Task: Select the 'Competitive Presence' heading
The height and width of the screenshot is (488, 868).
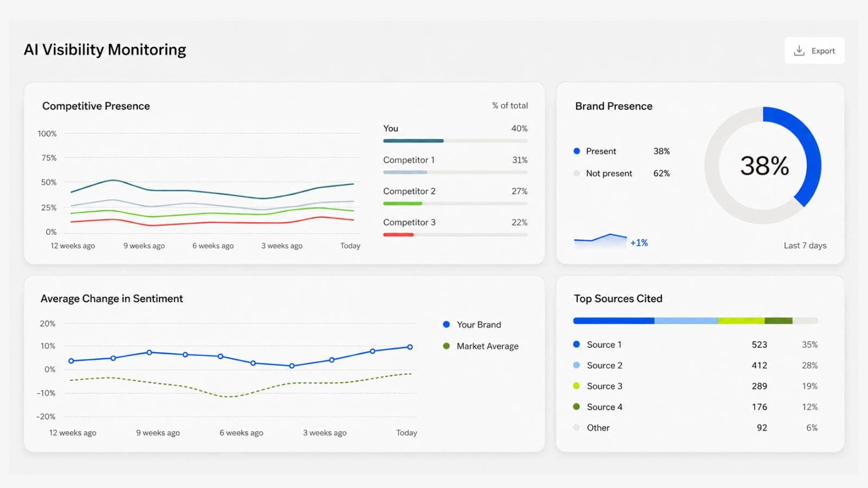Action: pos(96,106)
